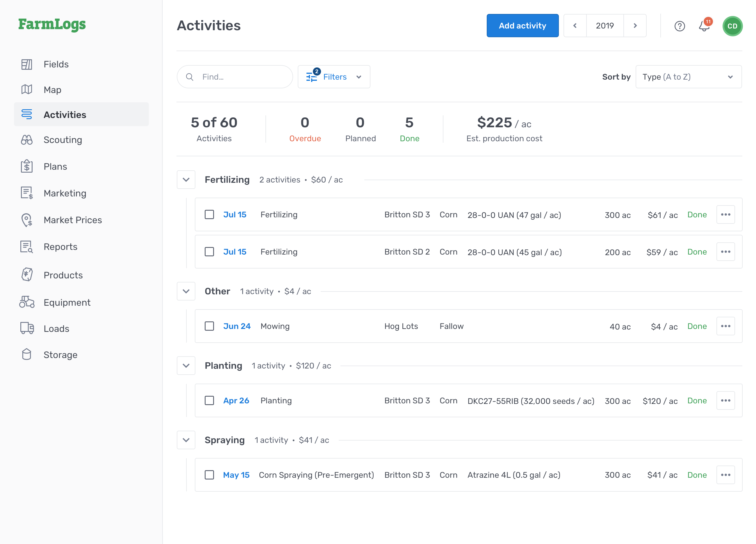Image resolution: width=756 pixels, height=544 pixels.
Task: Click the 2019 year display
Action: (605, 26)
